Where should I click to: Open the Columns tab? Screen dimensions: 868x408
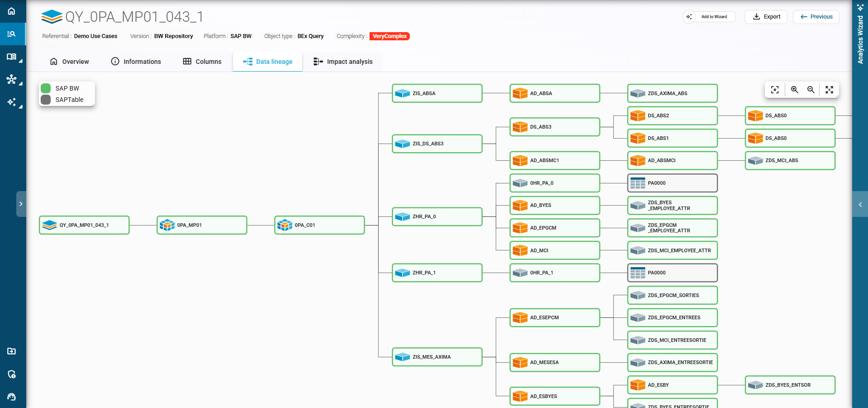[202, 62]
